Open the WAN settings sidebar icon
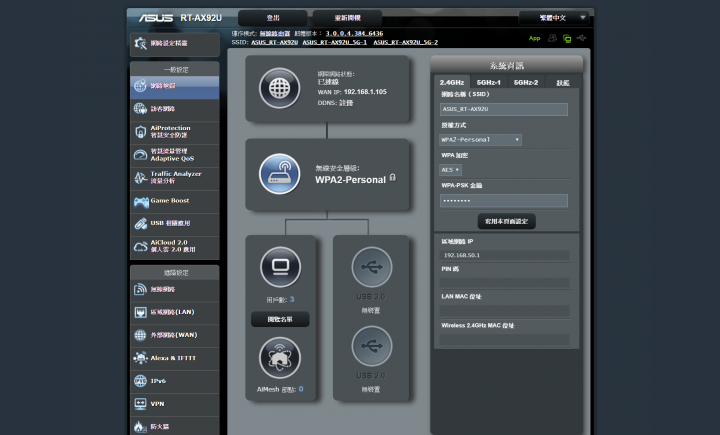 pyautogui.click(x=140, y=335)
